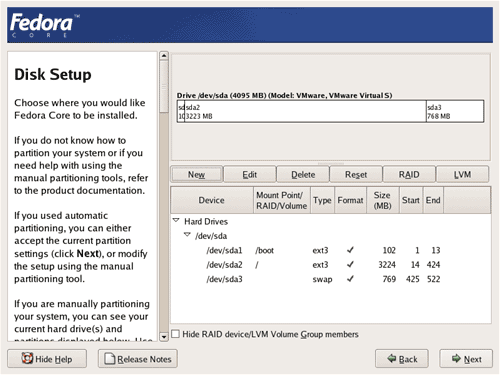Viewport: 500px width, 375px height.
Task: Click the right arrow icon on Next
Action: (456, 359)
